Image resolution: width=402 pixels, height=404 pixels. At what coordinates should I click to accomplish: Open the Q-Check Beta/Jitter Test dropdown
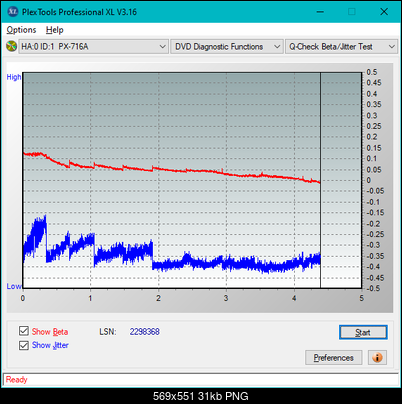(341, 47)
